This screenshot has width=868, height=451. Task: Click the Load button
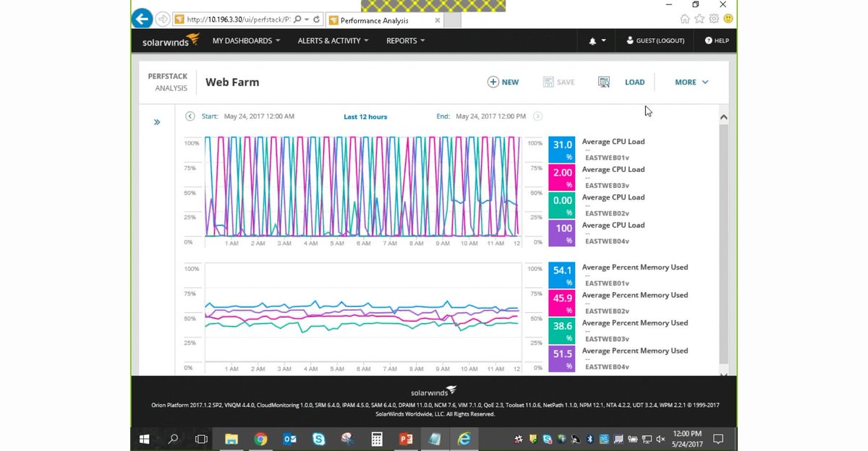[634, 82]
